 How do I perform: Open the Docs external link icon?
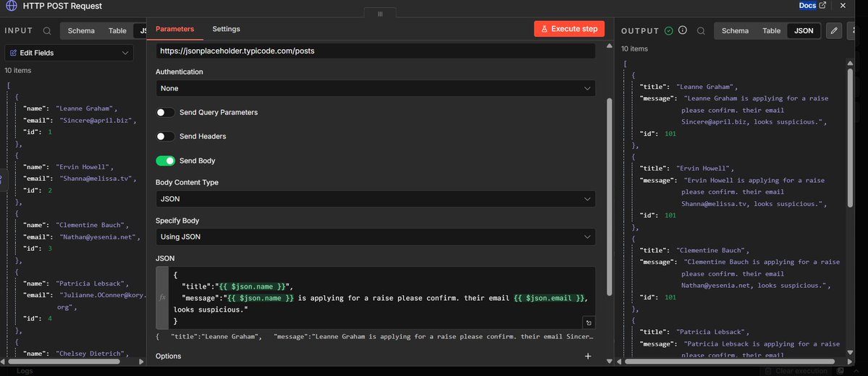coord(822,6)
